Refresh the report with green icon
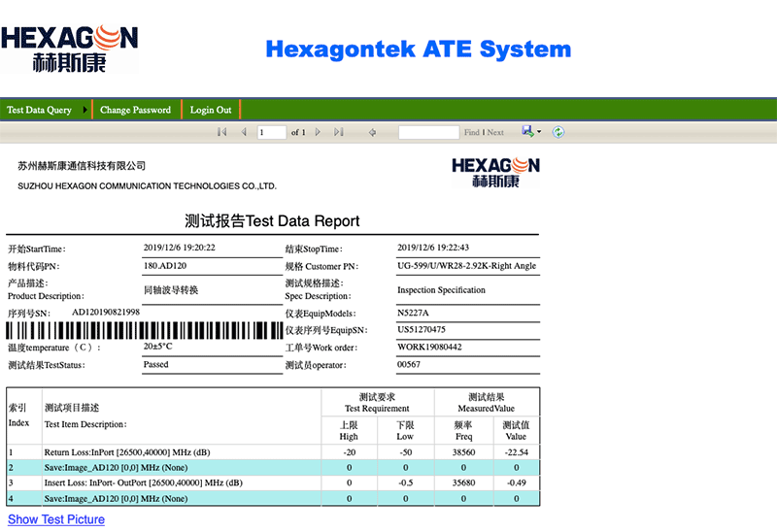Image resolution: width=777 pixels, height=532 pixels. click(x=558, y=132)
